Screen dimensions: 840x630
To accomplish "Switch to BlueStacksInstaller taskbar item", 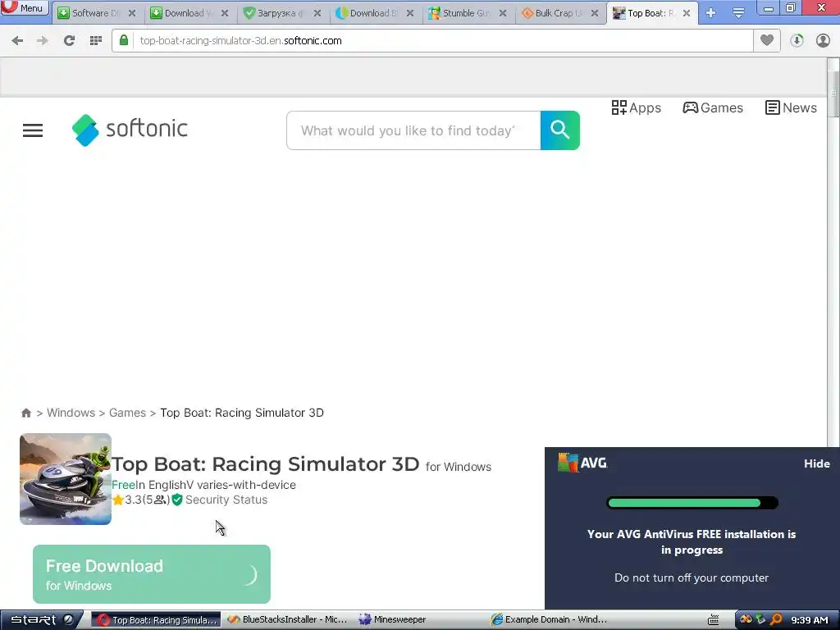I will (288, 620).
